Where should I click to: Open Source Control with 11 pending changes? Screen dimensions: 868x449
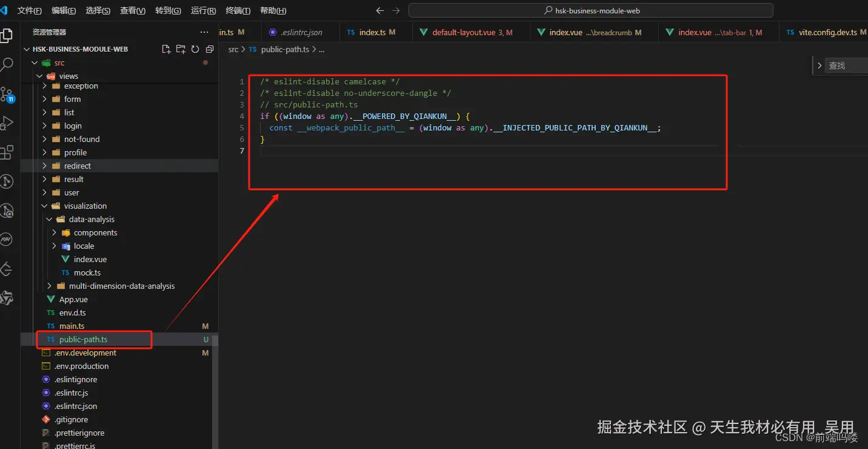tap(8, 94)
